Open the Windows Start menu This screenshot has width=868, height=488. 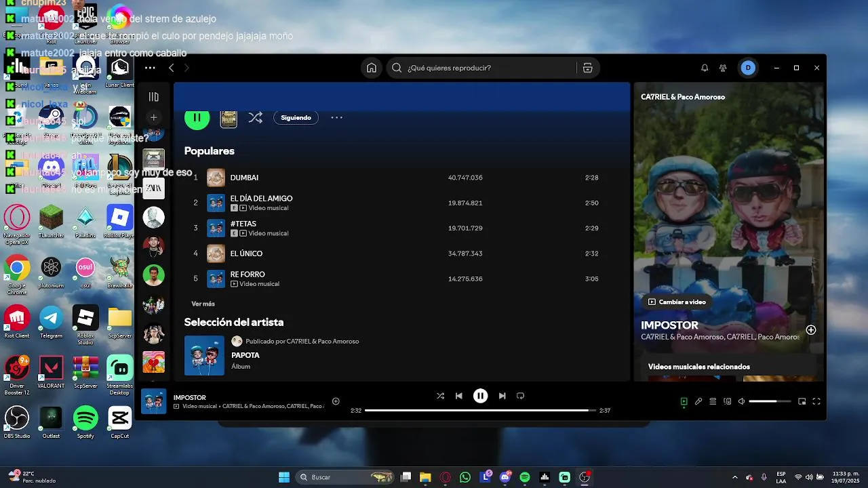(284, 477)
